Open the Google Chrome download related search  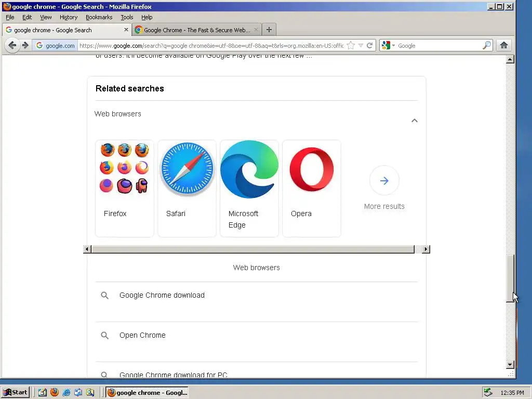(162, 295)
